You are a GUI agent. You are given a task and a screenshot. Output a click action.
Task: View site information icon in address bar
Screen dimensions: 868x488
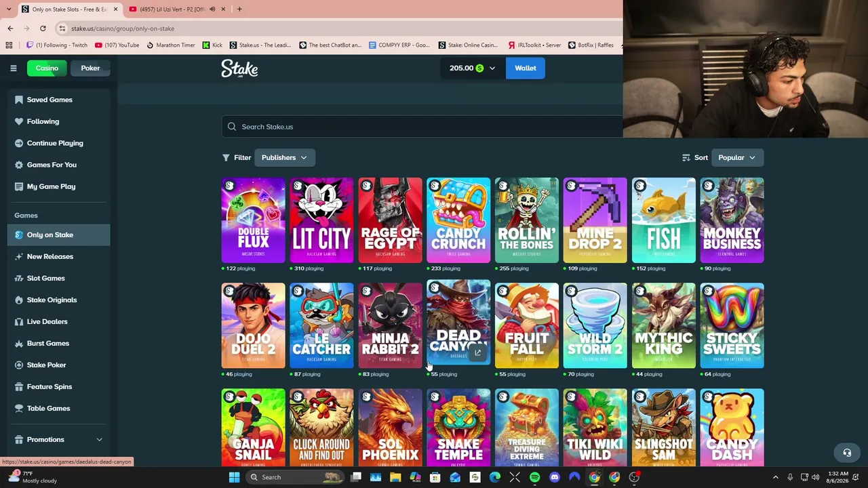(62, 28)
